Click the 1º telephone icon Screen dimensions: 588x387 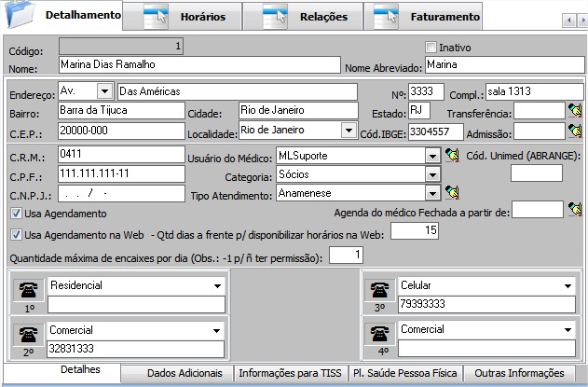(x=27, y=288)
